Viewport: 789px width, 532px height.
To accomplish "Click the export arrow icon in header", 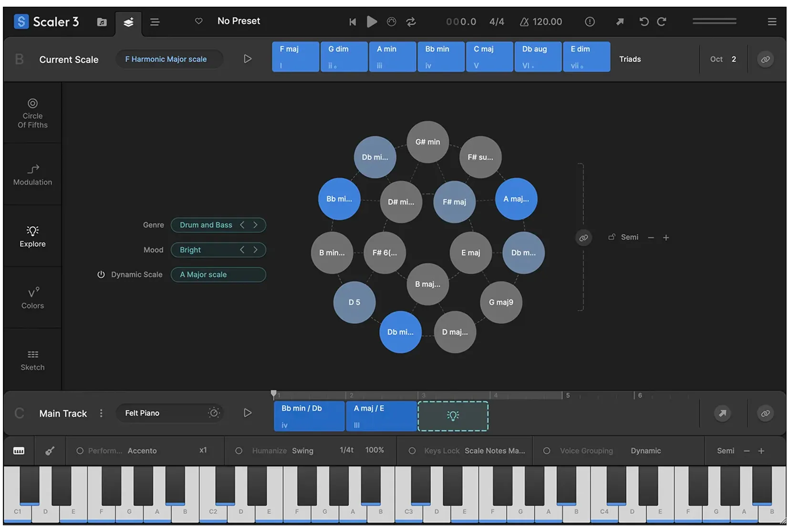I will point(620,22).
